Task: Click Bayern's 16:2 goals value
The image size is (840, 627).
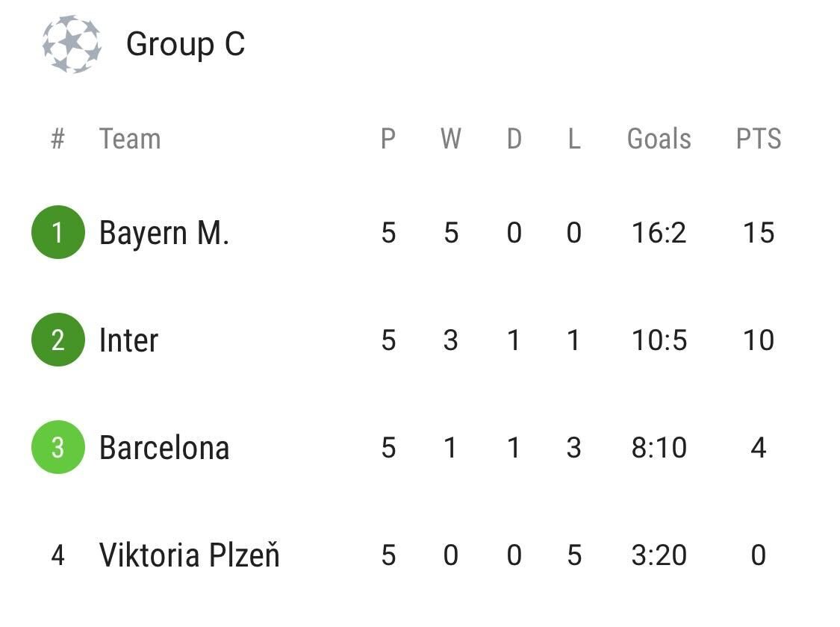Action: tap(659, 233)
